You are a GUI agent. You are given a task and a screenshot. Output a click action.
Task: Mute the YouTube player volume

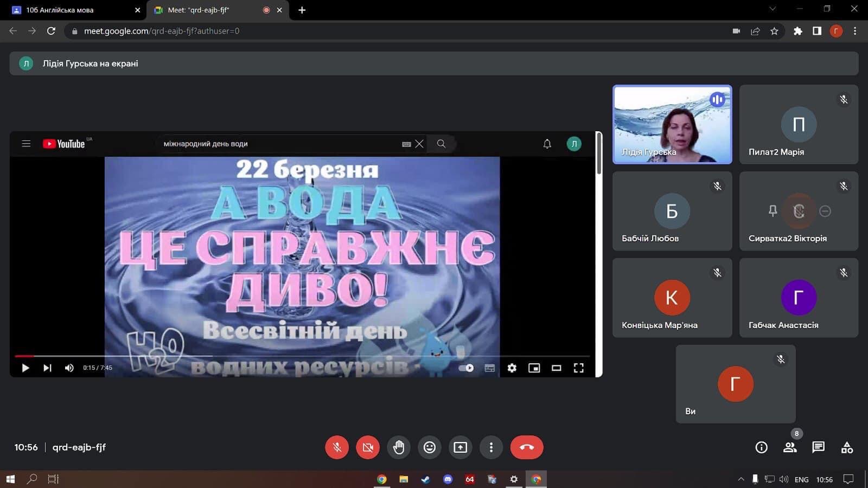coord(69,368)
